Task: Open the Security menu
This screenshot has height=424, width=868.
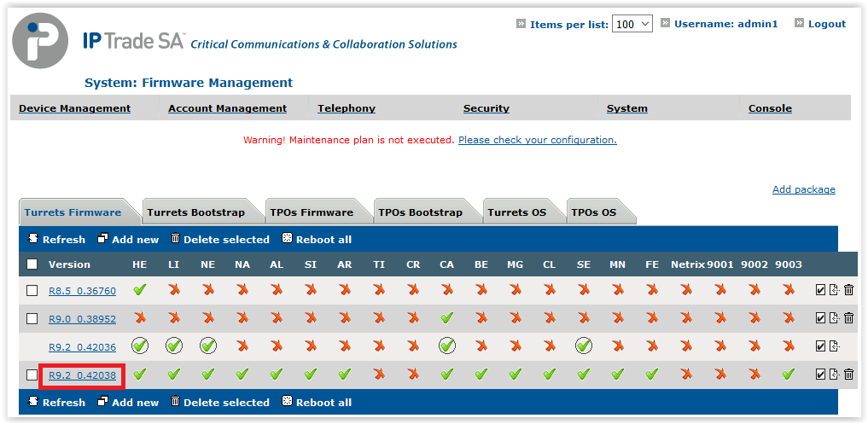Action: coord(486,108)
